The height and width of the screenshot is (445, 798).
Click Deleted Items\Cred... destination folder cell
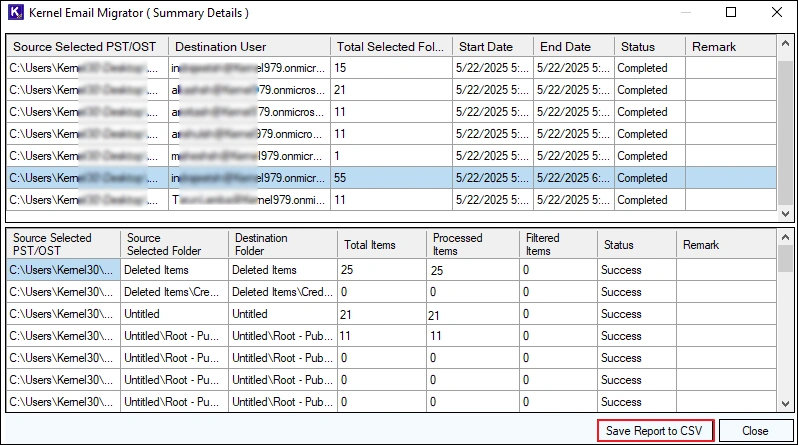pos(282,292)
